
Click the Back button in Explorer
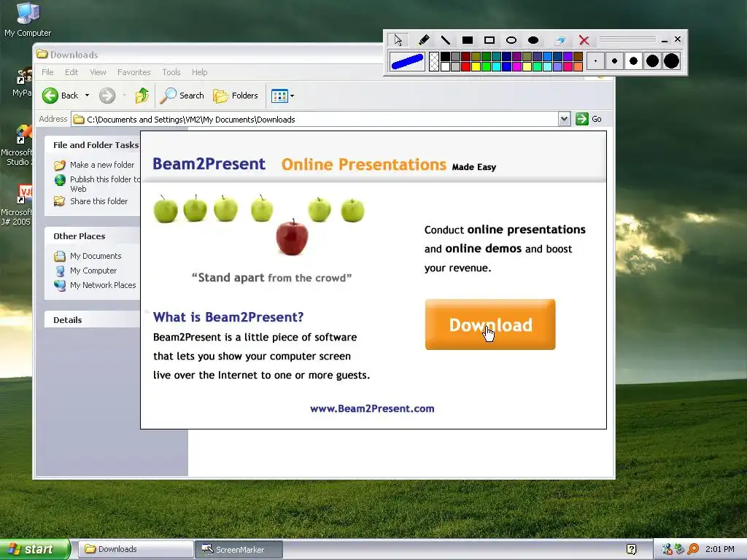click(60, 96)
